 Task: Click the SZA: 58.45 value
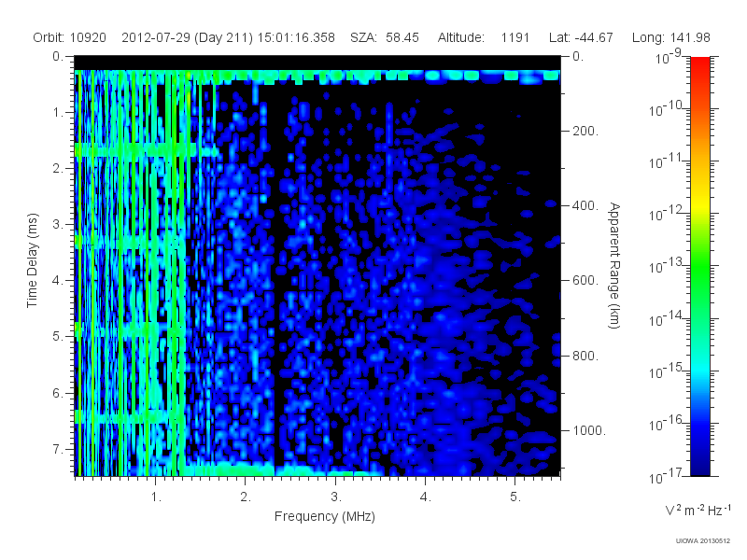(385, 37)
